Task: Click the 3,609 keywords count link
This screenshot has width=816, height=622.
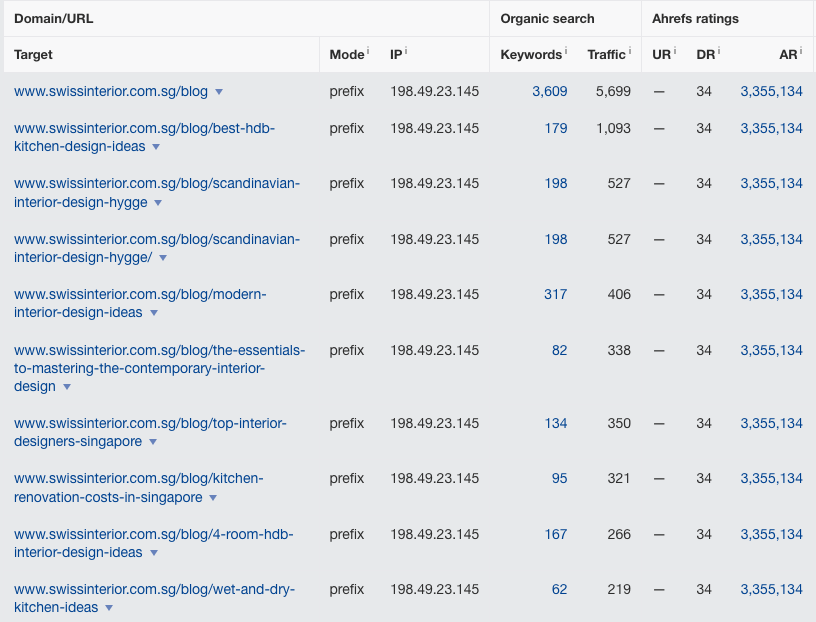Action: coord(549,91)
